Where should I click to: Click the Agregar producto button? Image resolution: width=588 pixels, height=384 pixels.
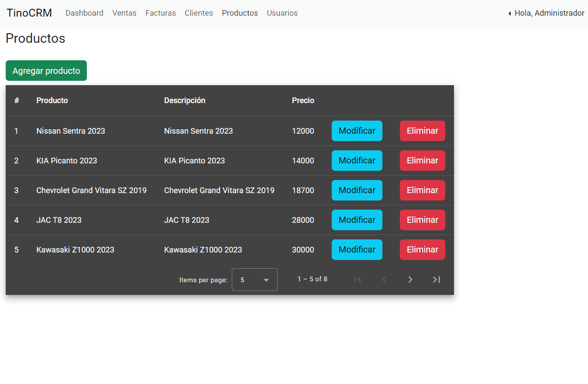[46, 71]
